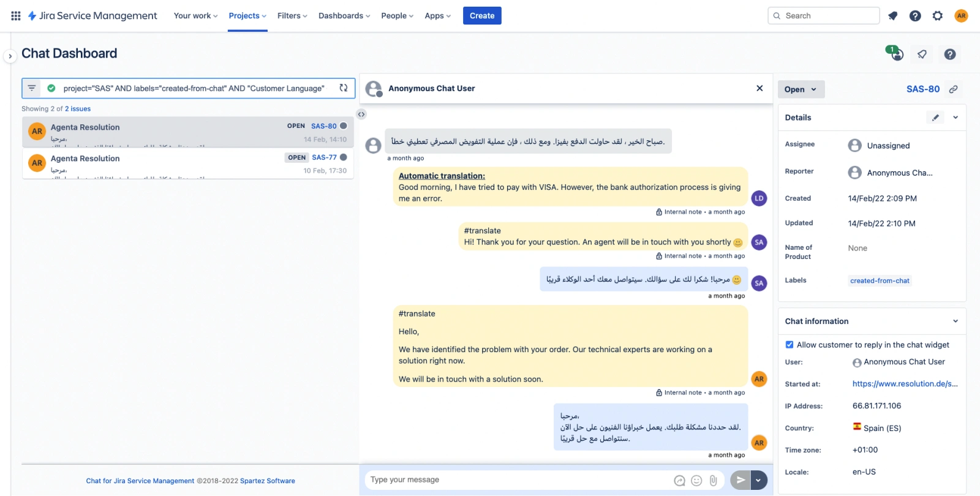Viewport: 980px width, 496px height.
Task: Click the Search field
Action: tap(823, 16)
